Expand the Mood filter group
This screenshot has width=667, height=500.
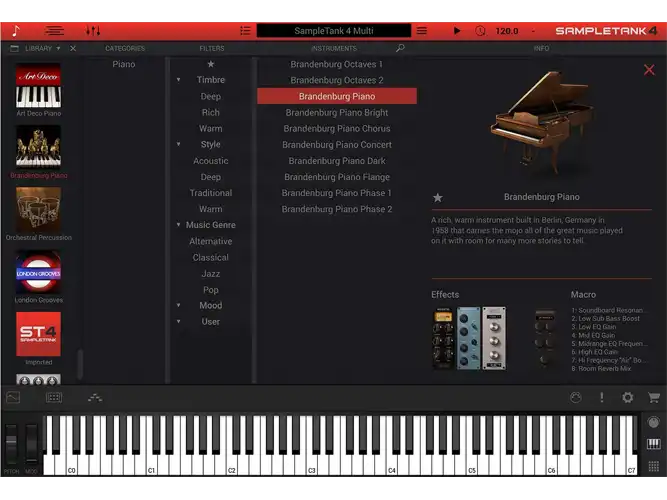click(179, 305)
